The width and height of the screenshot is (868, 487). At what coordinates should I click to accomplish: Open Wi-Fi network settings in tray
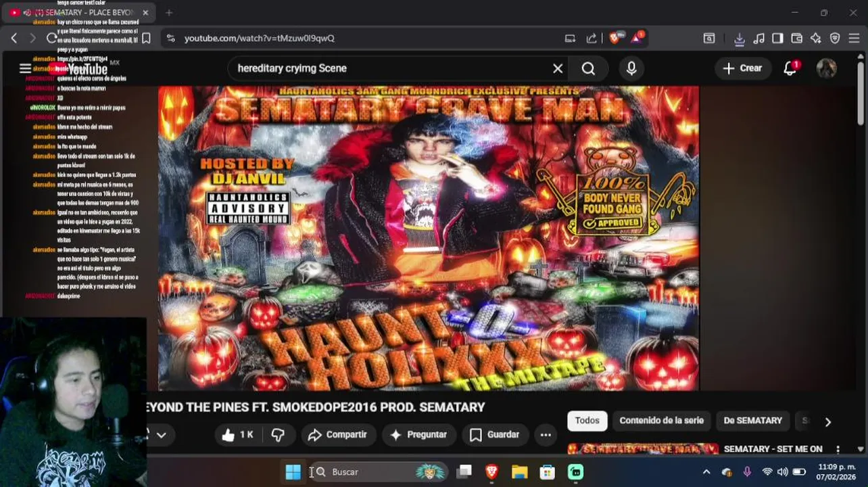[767, 472]
